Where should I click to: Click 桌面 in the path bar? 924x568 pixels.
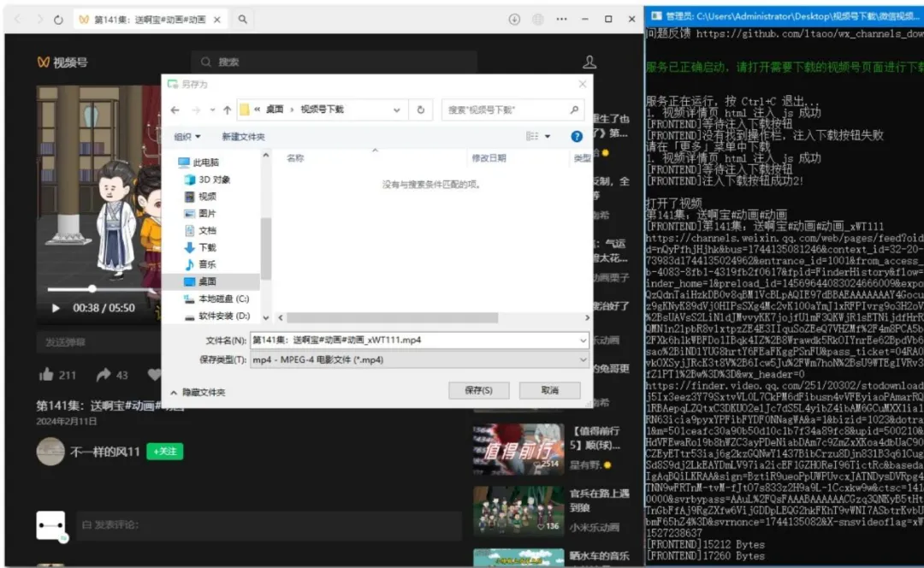click(275, 109)
